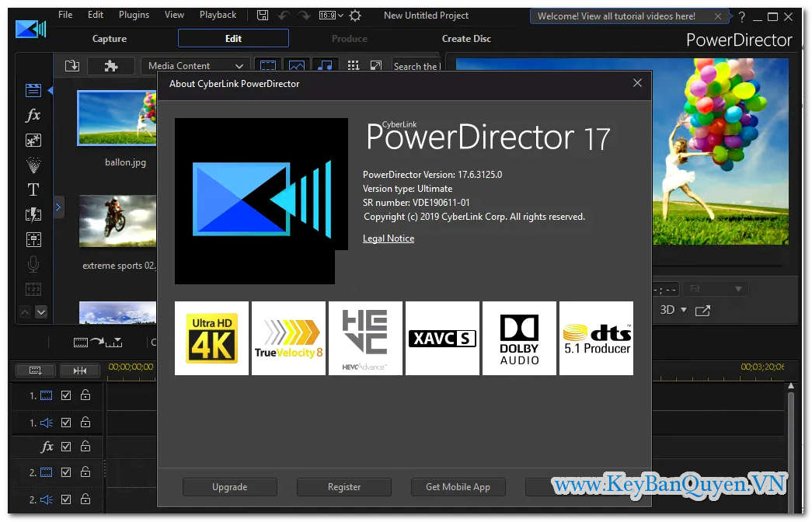
Task: Open the Media Content dropdown
Action: [x=195, y=66]
